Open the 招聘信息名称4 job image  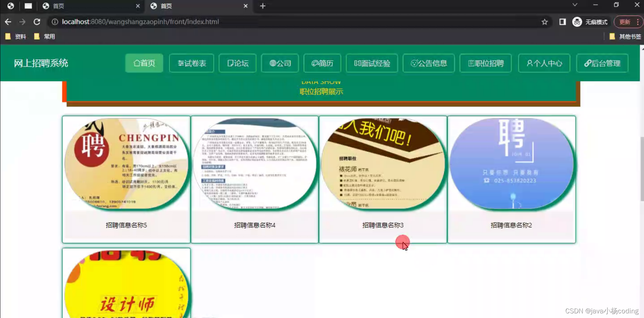click(x=255, y=164)
